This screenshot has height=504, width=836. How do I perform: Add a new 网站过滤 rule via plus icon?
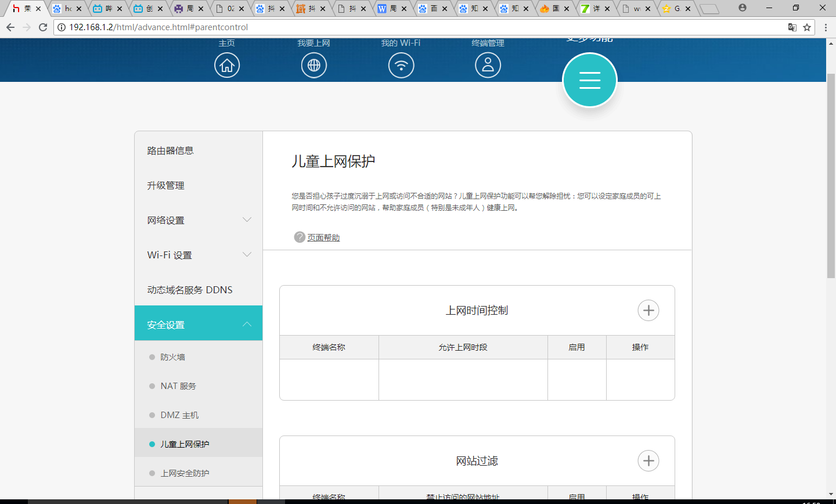[x=648, y=460]
